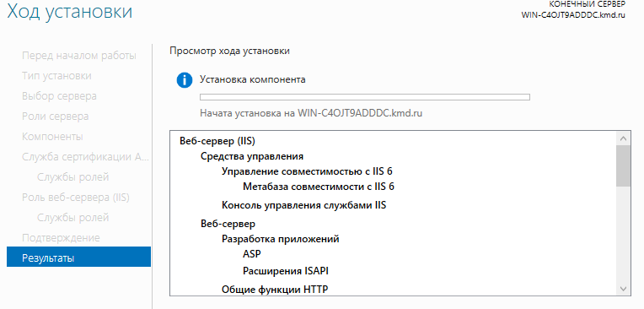The width and height of the screenshot is (644, 309).
Task: Select Консоль управления службами IIS entry
Action: coord(304,205)
